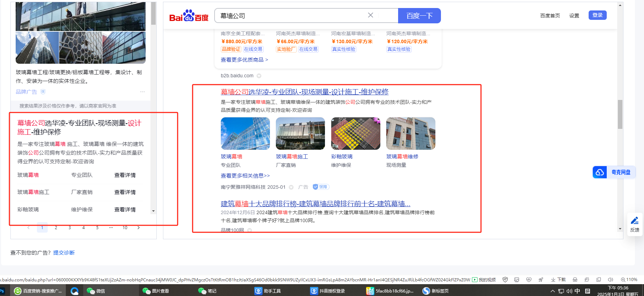Click the 保障 shield badge
The width and height of the screenshot is (644, 296).
pyautogui.click(x=321, y=187)
